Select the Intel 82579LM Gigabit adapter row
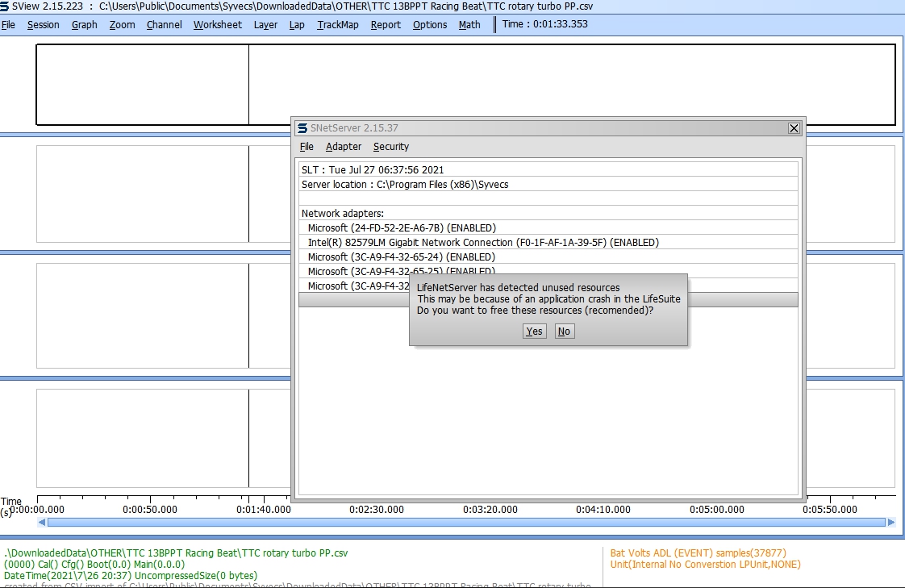 click(482, 243)
